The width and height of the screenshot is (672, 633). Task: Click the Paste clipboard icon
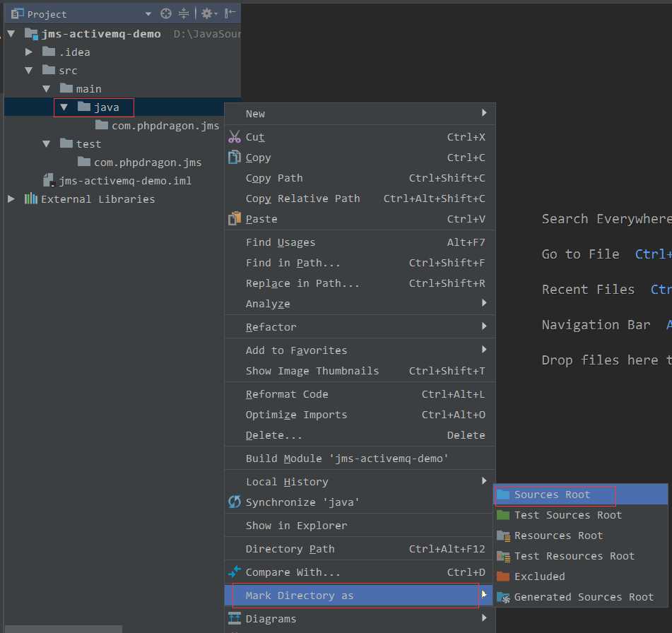pos(235,218)
